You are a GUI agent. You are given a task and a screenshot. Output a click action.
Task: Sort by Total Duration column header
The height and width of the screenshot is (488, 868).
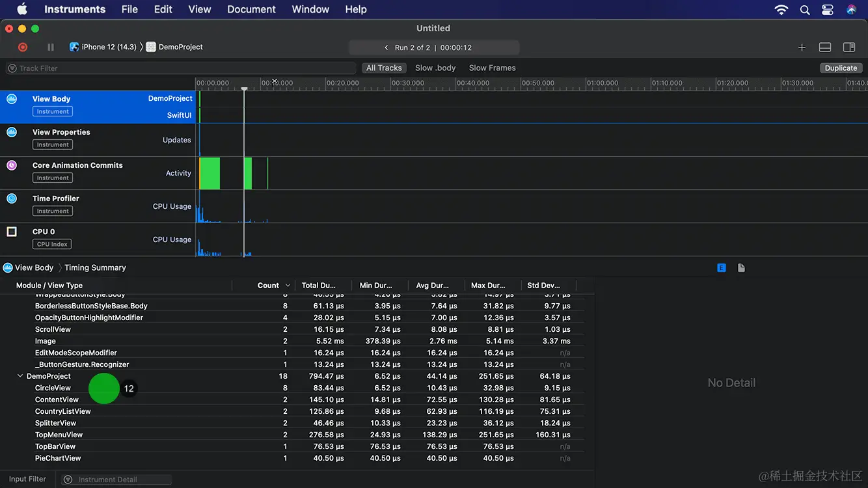point(319,286)
